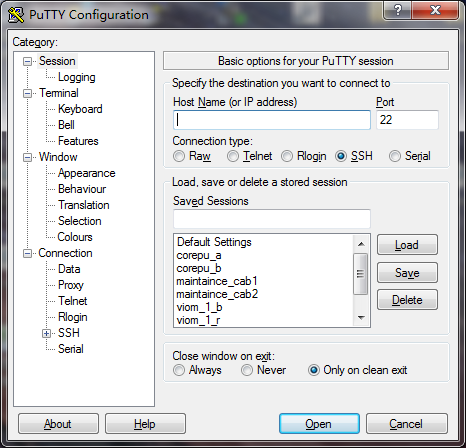The height and width of the screenshot is (448, 466).
Task: Open the Rlogin category in tree
Action: click(x=73, y=317)
